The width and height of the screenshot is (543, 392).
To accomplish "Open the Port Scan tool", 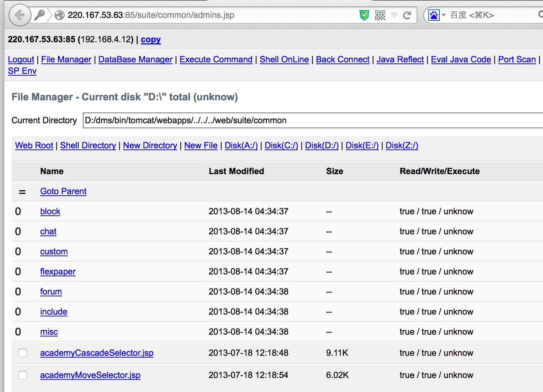I will tap(517, 59).
